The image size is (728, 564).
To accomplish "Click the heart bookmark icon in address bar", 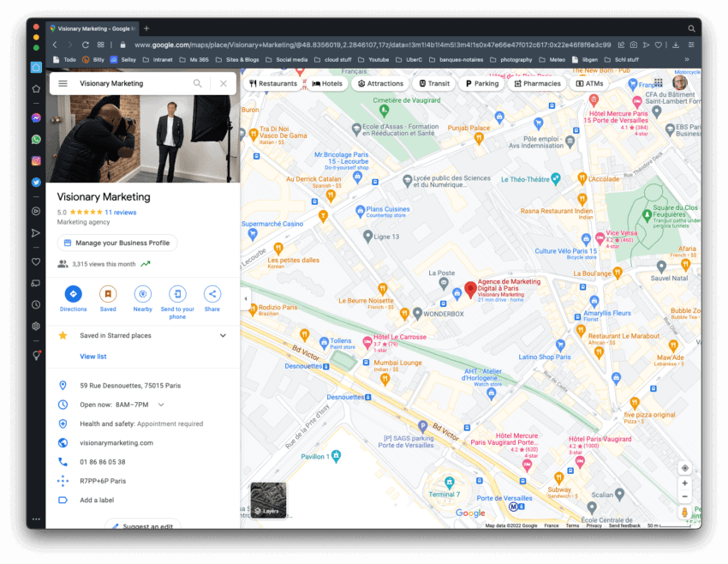I will pyautogui.click(x=659, y=45).
